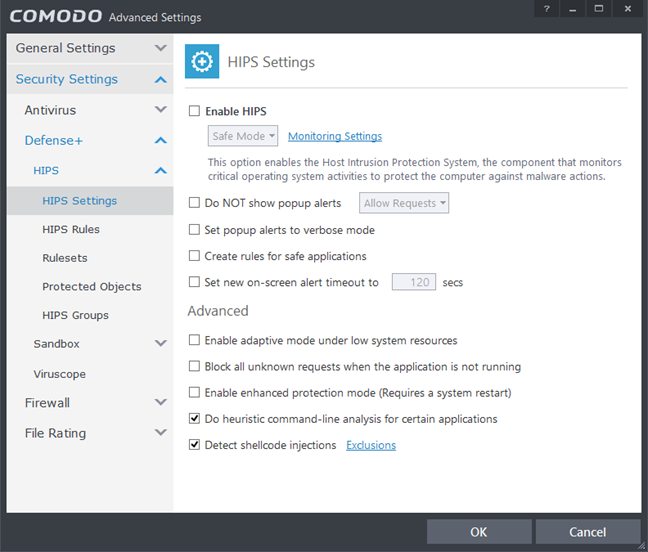Select Firewall label in sidebar
The height and width of the screenshot is (552, 648).
click(47, 402)
